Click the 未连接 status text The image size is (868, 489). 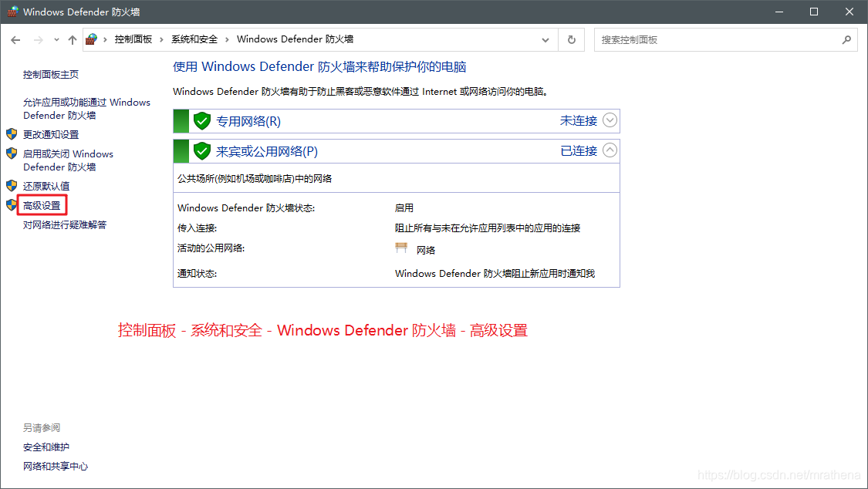(579, 120)
